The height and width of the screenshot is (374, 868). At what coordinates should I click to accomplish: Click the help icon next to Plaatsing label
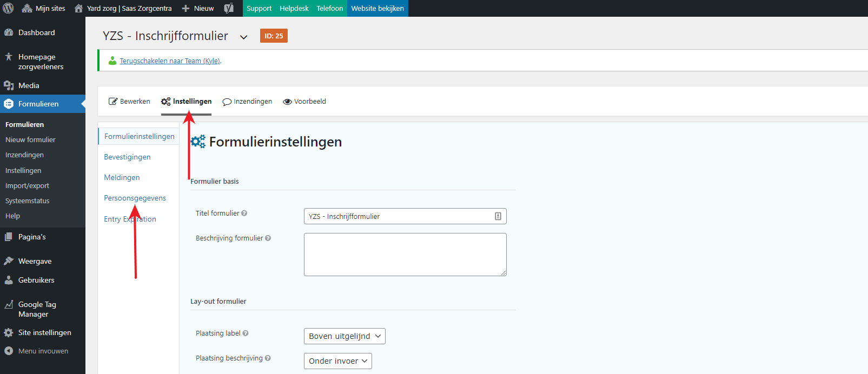click(x=246, y=333)
